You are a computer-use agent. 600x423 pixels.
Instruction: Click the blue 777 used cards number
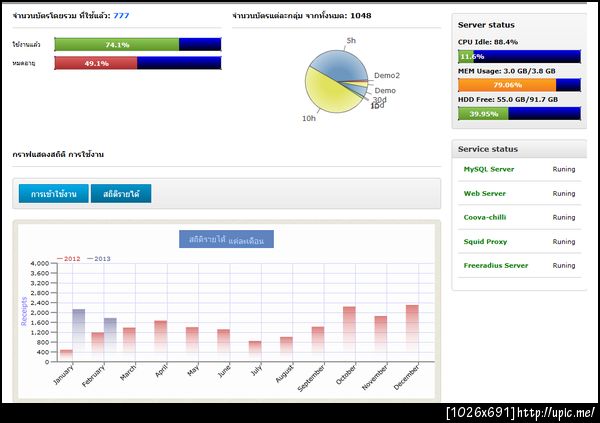point(121,16)
